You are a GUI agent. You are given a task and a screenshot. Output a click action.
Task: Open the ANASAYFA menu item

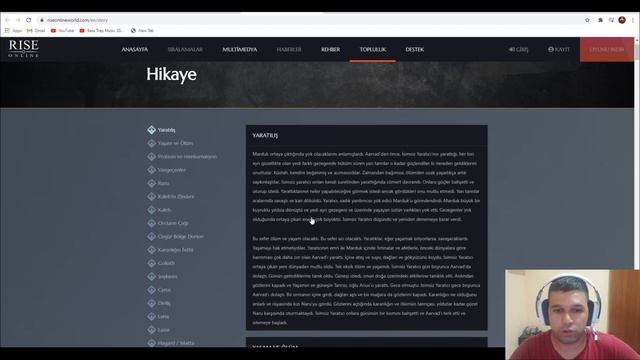[x=135, y=49]
